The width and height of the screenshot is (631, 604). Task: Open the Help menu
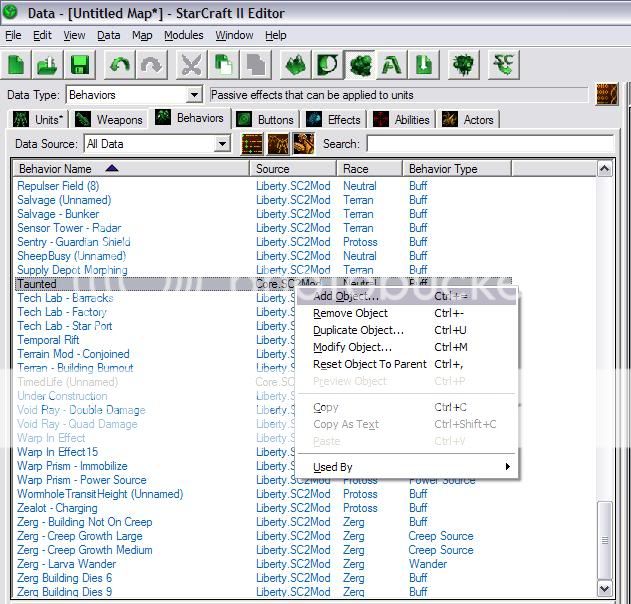click(x=276, y=35)
